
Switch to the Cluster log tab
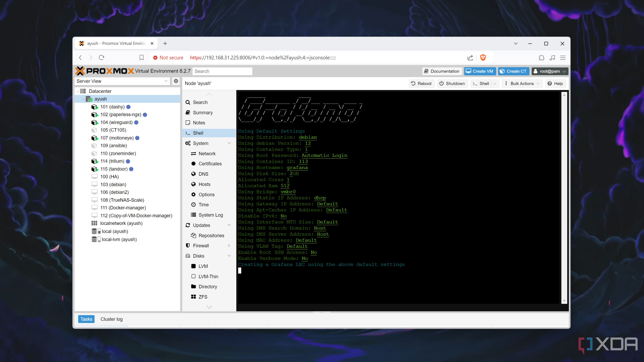112,319
